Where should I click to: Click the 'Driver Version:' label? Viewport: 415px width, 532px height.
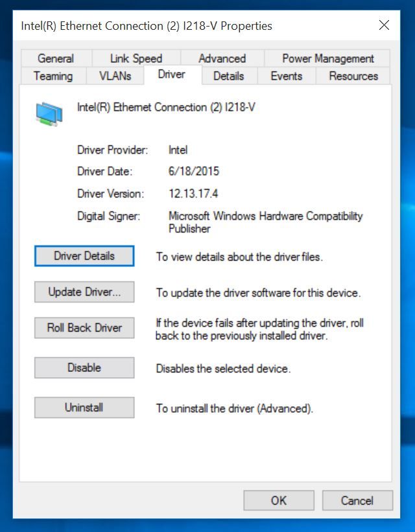pos(110,194)
